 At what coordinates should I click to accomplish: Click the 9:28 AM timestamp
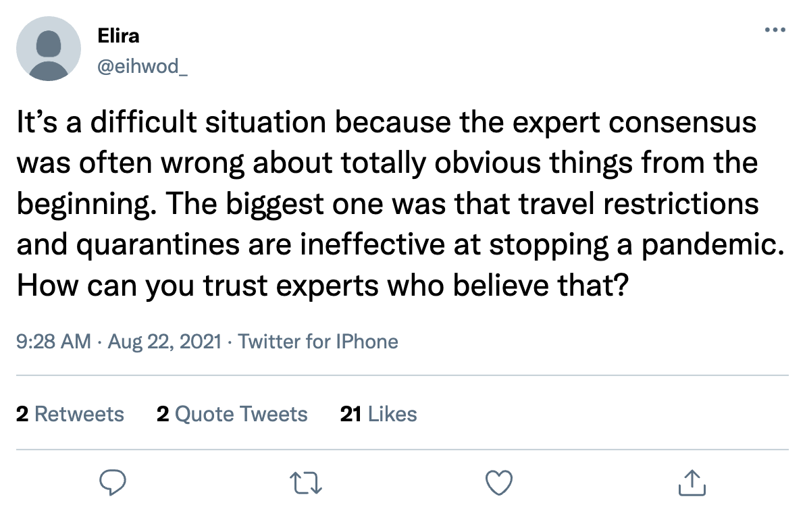point(53,342)
